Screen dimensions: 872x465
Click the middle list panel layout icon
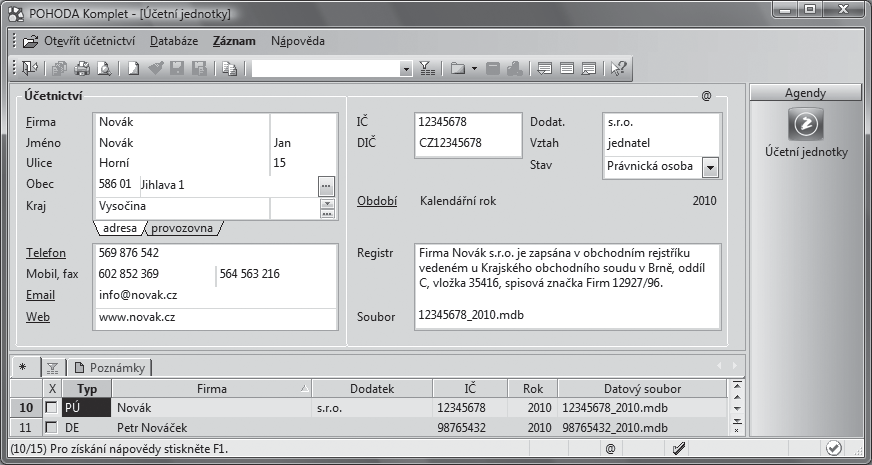click(x=567, y=68)
